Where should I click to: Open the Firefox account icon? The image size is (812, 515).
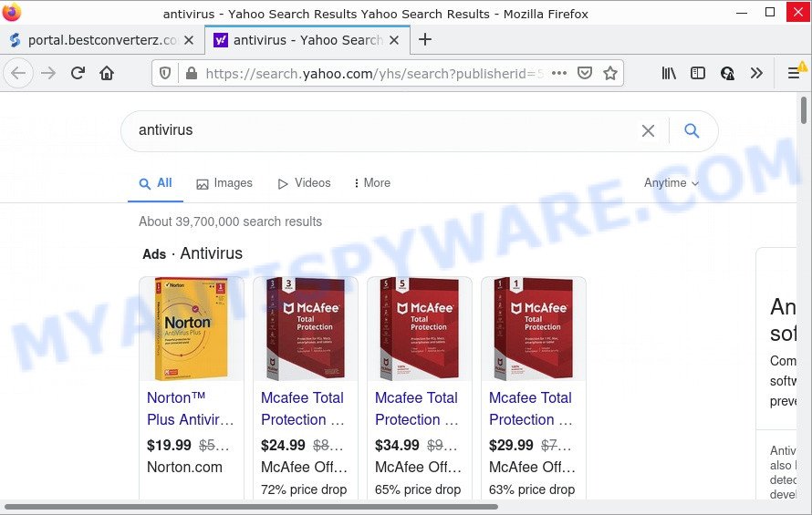point(727,74)
